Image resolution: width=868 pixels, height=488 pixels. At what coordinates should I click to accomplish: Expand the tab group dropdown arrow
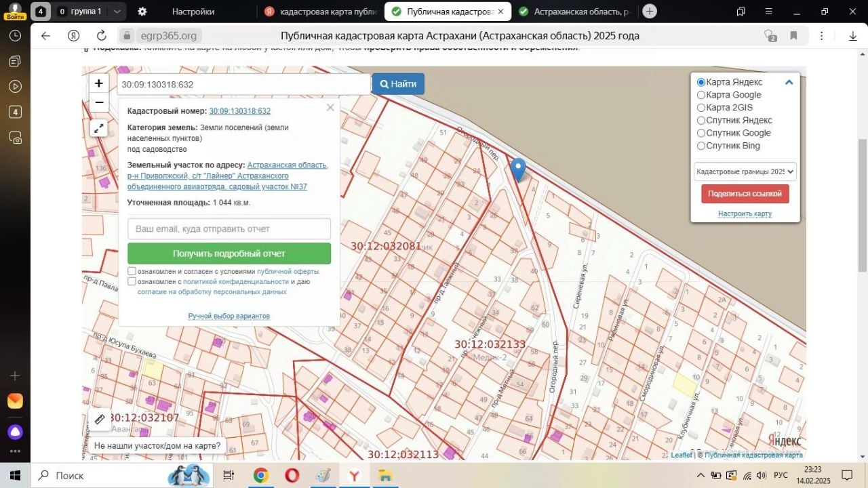pos(117,12)
